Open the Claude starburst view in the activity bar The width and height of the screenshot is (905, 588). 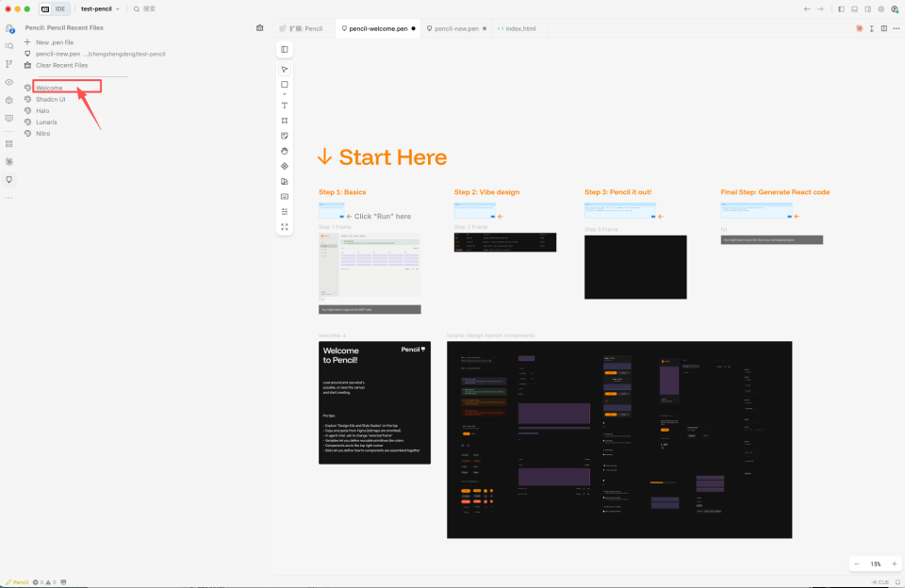point(9,161)
